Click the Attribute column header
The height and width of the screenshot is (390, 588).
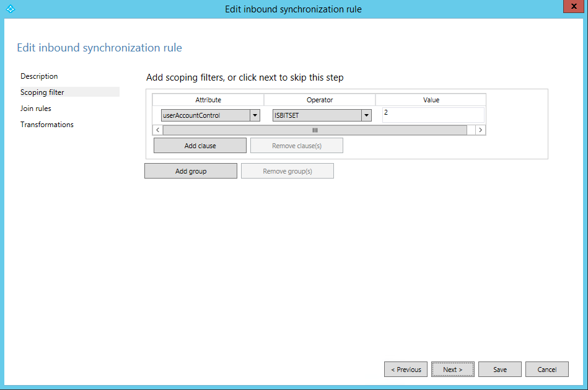(x=208, y=100)
